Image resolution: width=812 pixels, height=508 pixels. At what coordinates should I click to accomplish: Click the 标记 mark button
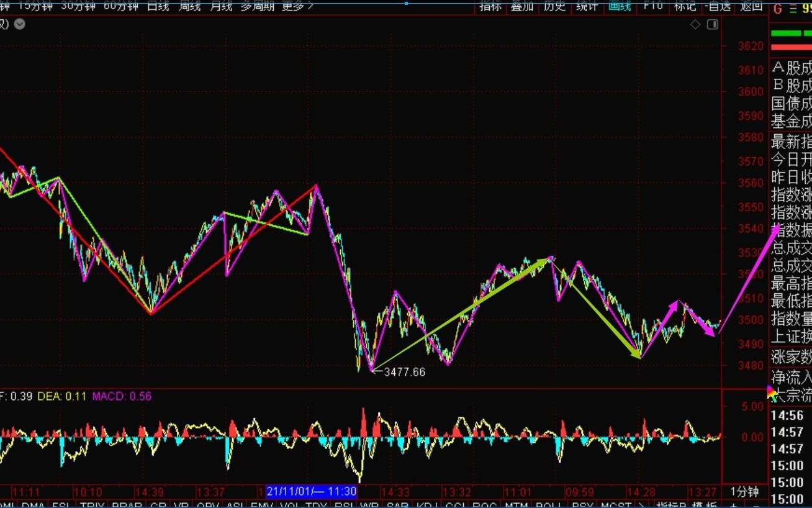685,6
